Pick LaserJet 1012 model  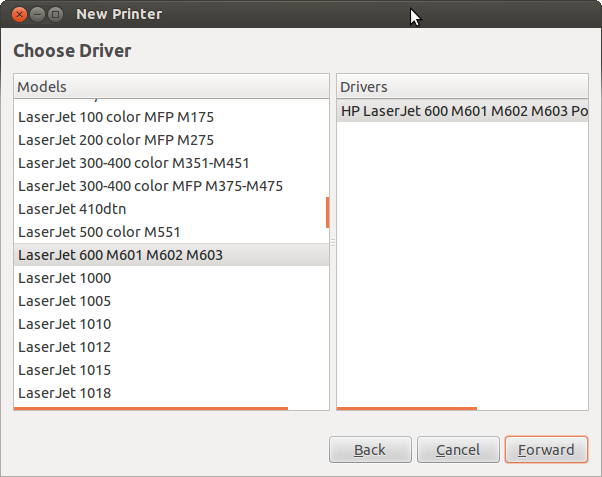click(x=65, y=347)
